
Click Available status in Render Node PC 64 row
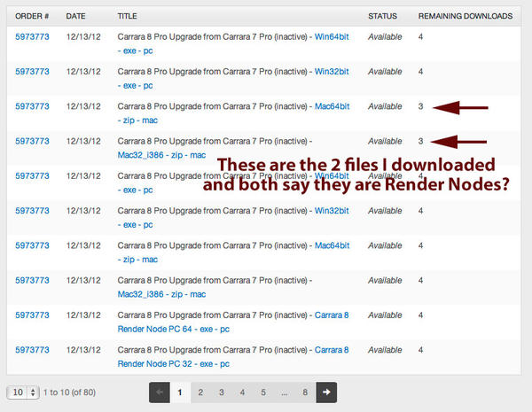pyautogui.click(x=385, y=315)
